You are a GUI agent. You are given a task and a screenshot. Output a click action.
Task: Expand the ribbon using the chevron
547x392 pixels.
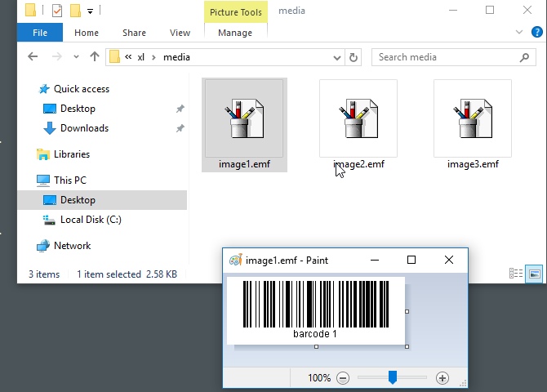point(519,32)
